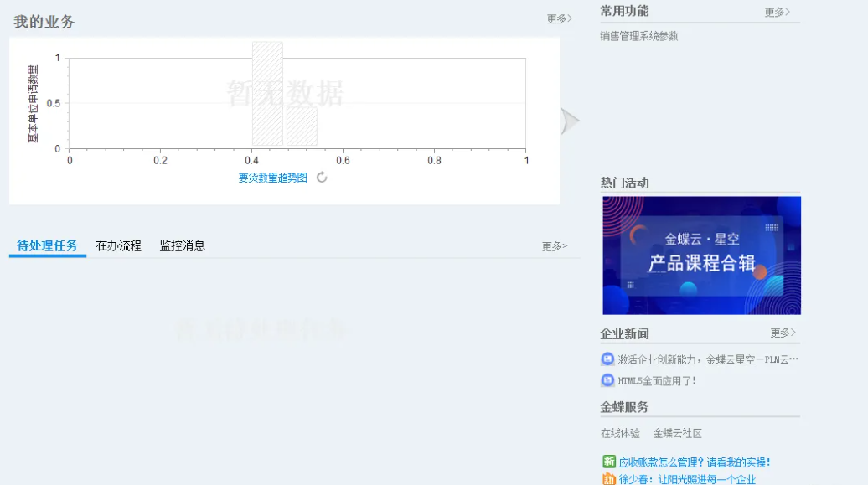Viewport: 868px width, 485px height.
Task: Open the news icon beside 激活企业创新能力
Action: 607,359
